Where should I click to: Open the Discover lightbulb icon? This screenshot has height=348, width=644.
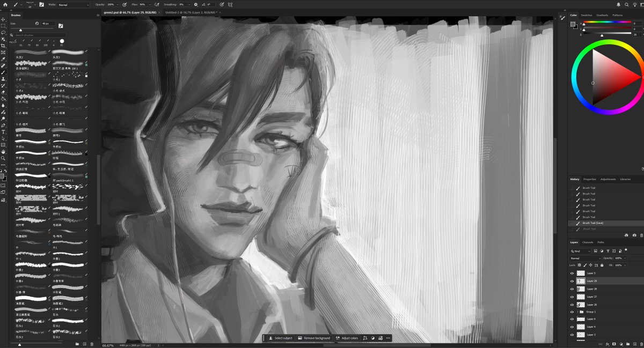click(635, 4)
